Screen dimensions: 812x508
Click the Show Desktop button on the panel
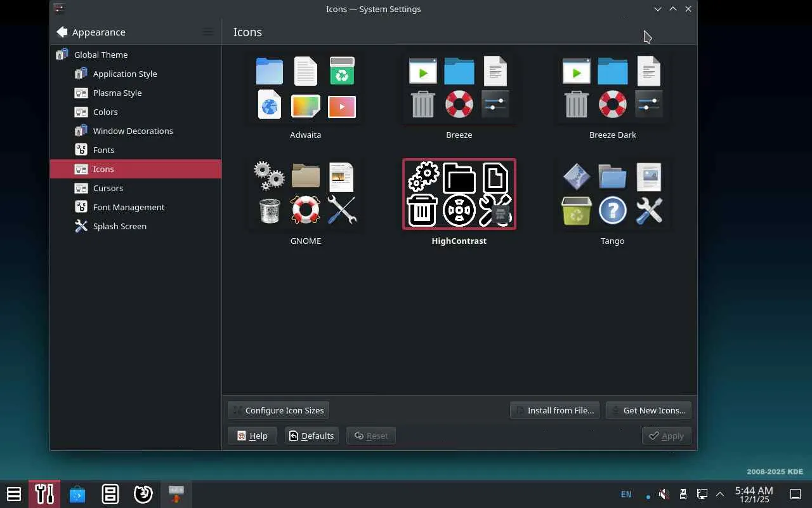pyautogui.click(x=796, y=495)
